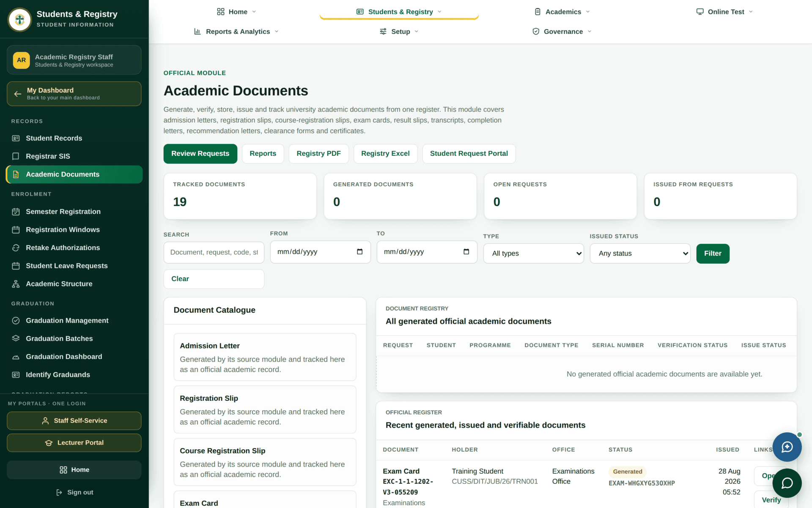The height and width of the screenshot is (508, 812).
Task: Click the TO date field
Action: tap(427, 252)
